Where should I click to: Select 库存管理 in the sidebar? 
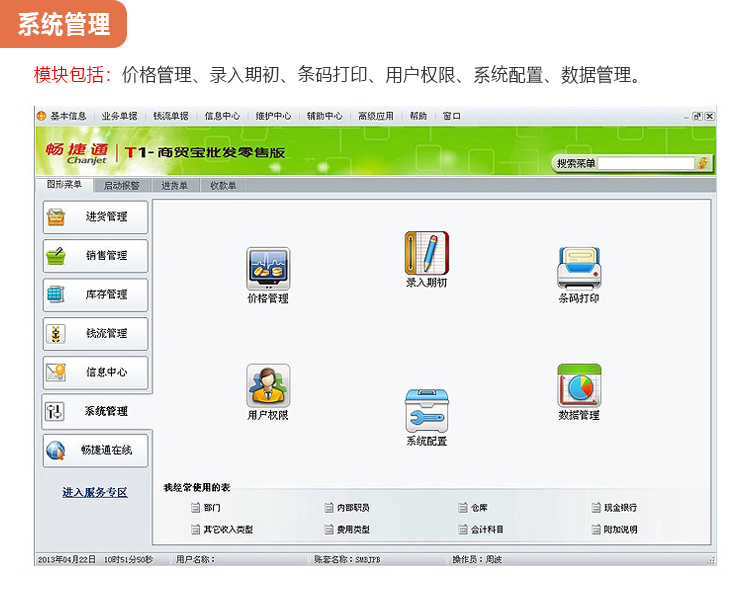(95, 295)
